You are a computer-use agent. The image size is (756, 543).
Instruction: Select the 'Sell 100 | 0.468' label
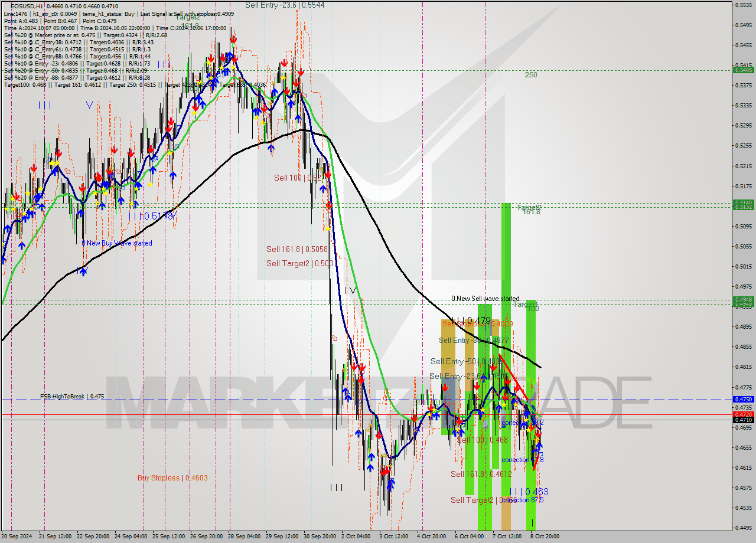click(x=483, y=440)
